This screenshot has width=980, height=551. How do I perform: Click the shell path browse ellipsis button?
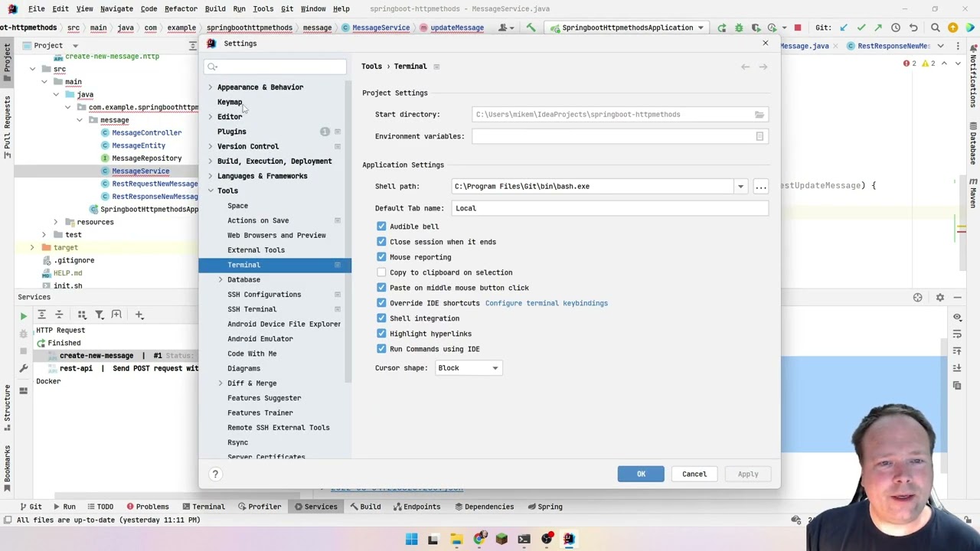pos(760,186)
